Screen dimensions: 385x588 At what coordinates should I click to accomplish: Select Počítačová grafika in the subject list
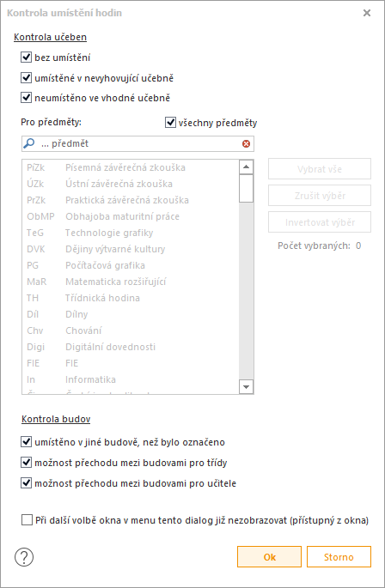131,265
